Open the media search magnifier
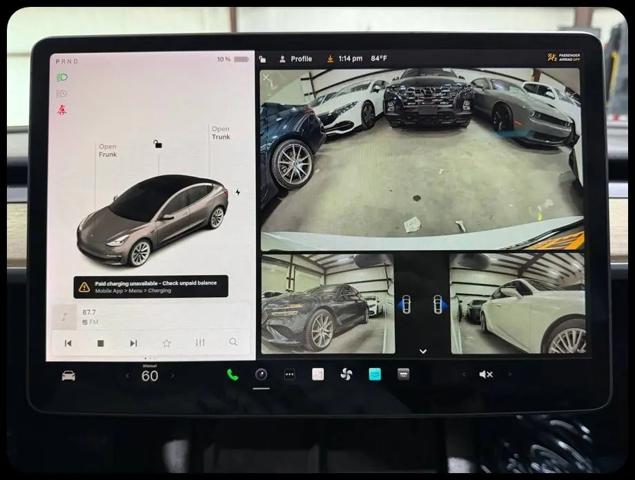This screenshot has height=480, width=635. click(x=233, y=342)
